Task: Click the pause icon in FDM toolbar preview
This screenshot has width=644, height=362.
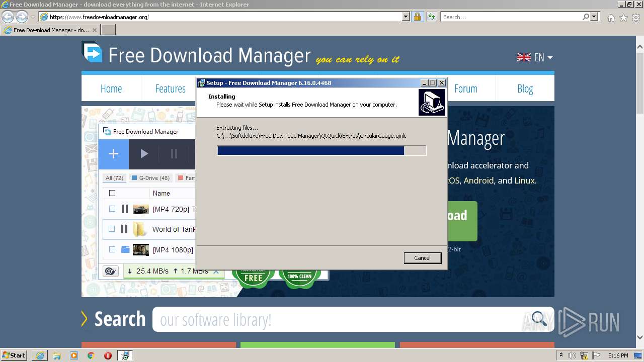Action: [x=174, y=154]
